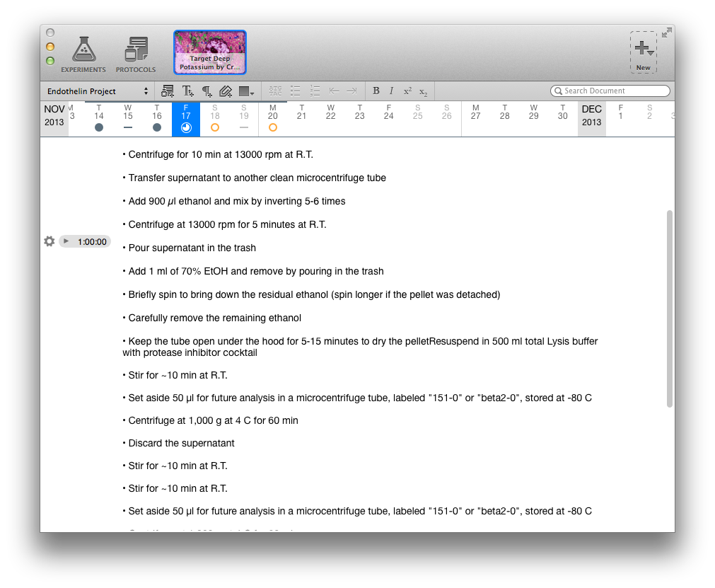Select Sunday 19 on the timeline
The width and height of the screenshot is (715, 588).
(244, 119)
